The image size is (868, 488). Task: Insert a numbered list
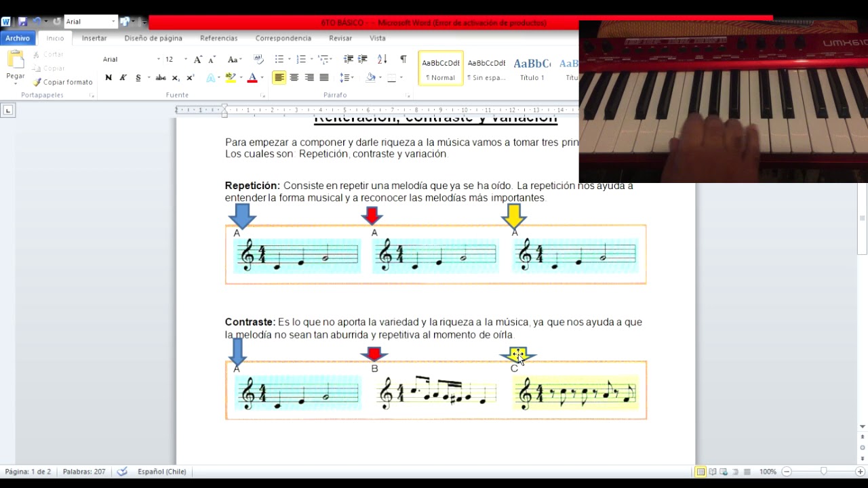(x=301, y=60)
